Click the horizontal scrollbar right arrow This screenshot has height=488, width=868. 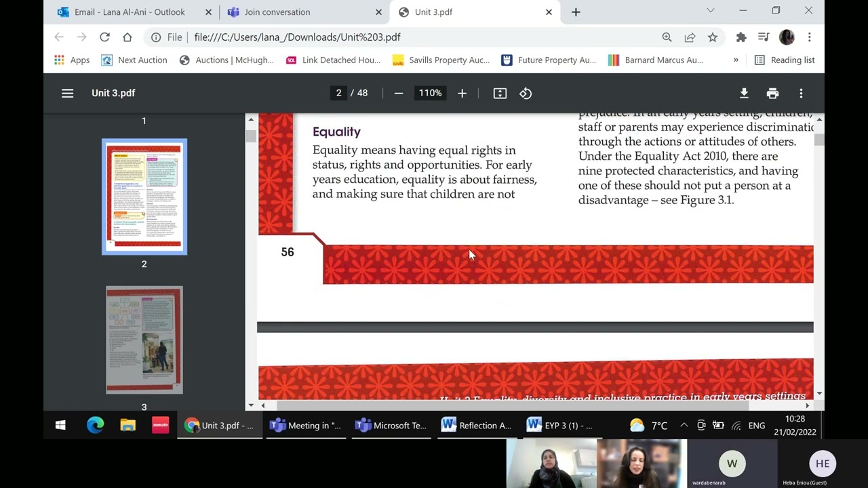pos(807,405)
